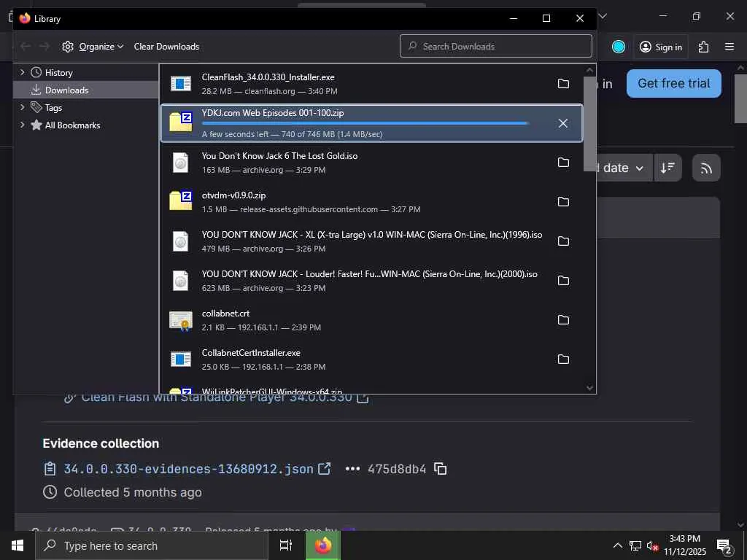Image resolution: width=747 pixels, height=560 pixels.
Task: Copy the 475d8db4 hash with copy icon
Action: coord(440,469)
